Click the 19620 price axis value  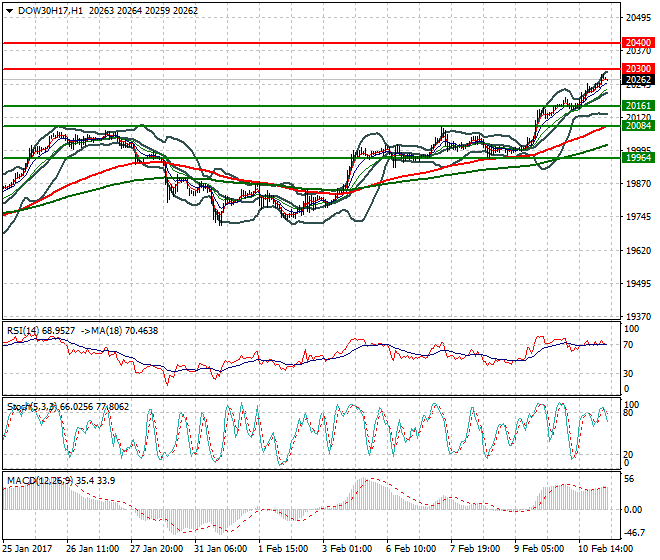[x=639, y=251]
